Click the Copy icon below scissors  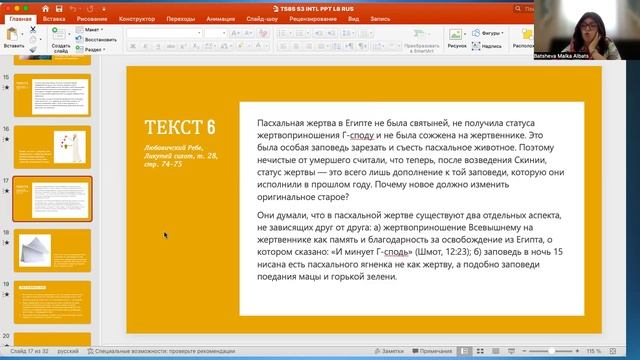[x=33, y=40]
